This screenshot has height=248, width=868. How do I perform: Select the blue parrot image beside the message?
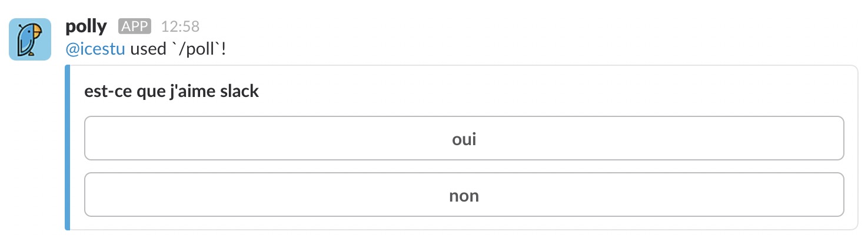tap(29, 39)
